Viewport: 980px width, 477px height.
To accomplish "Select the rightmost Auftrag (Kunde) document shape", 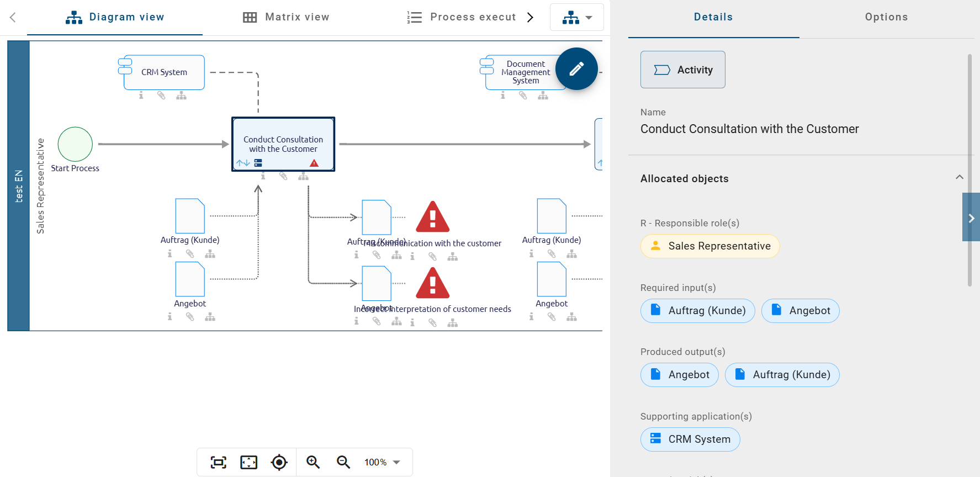I will tap(552, 216).
